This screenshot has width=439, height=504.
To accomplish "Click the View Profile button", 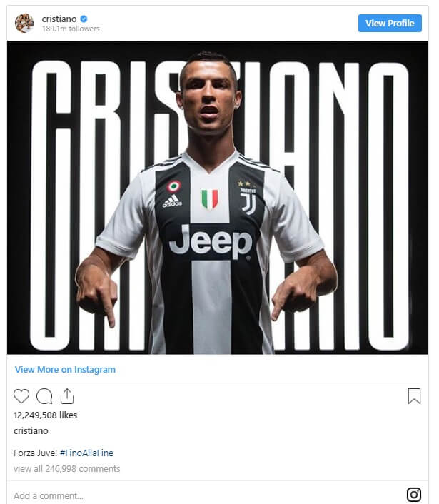I will tap(390, 23).
